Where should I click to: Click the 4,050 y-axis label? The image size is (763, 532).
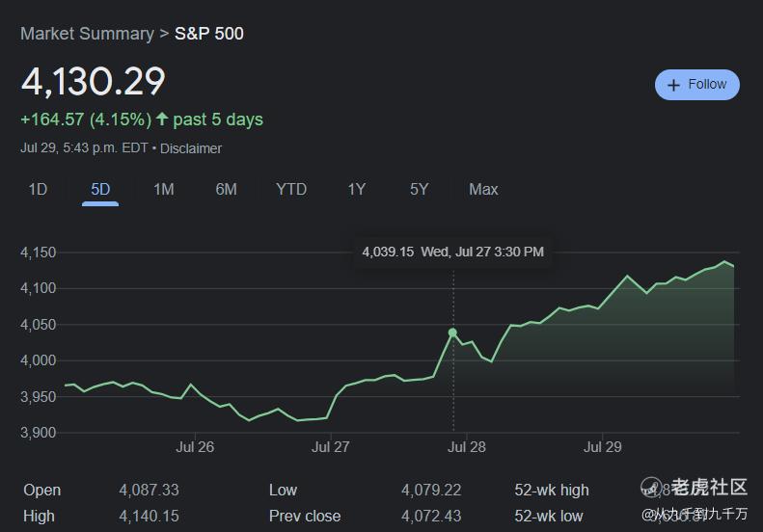(38, 325)
